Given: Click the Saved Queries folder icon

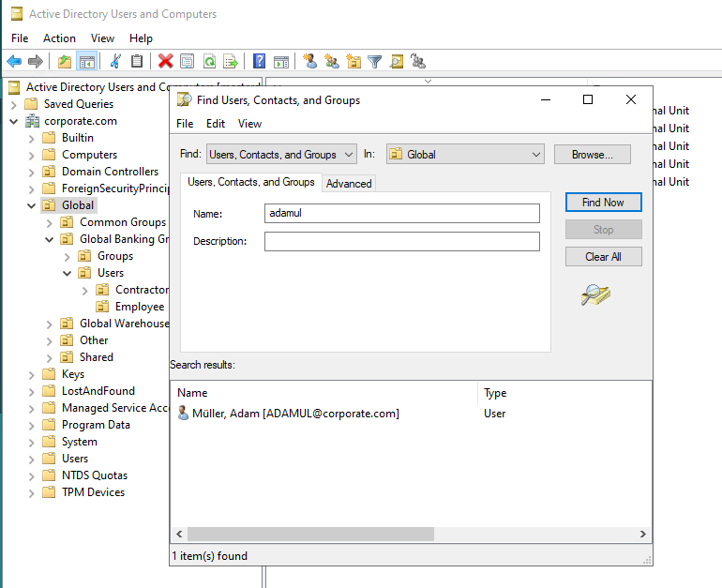Looking at the screenshot, I should [x=31, y=104].
